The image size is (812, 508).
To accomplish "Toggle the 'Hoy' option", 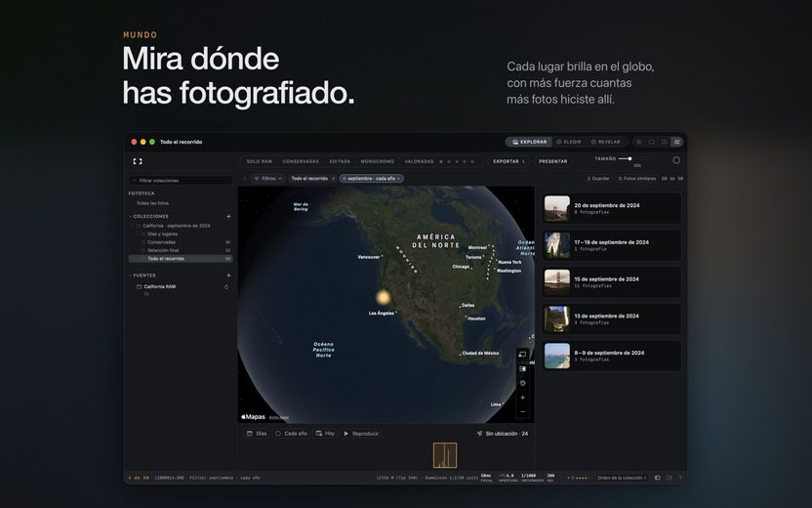I will pyautogui.click(x=326, y=434).
